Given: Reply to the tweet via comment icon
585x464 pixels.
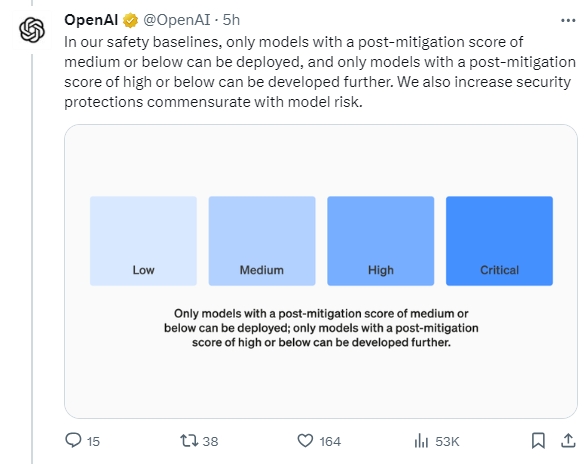Looking at the screenshot, I should [x=73, y=440].
